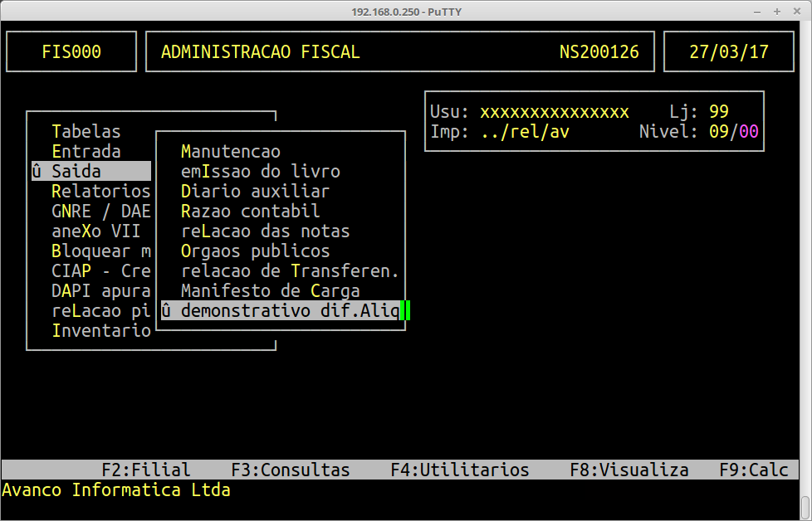Click the PuTTY window maximize button

pyautogui.click(x=776, y=11)
